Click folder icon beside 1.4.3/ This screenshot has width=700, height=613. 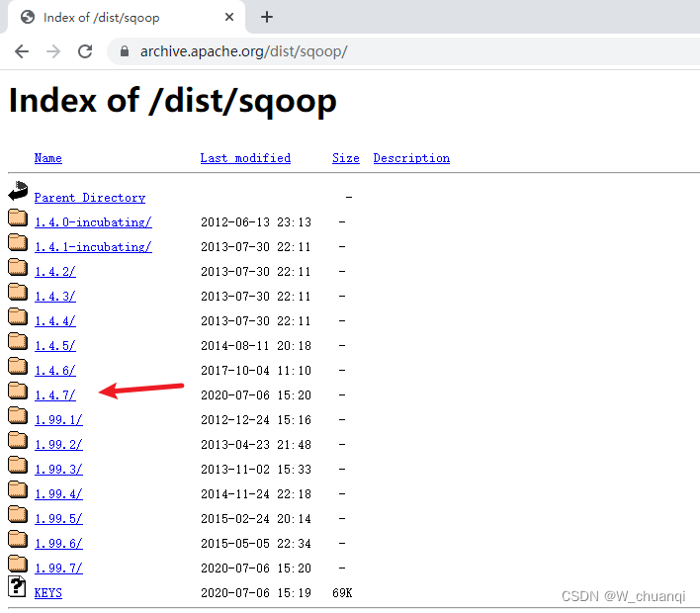(x=18, y=292)
